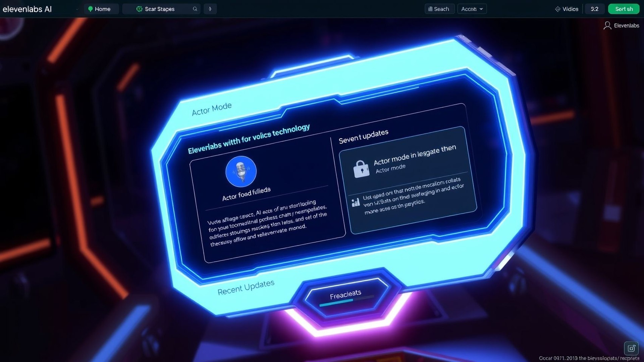Screen dimensions: 644x362
Task: Click the Seach button in the top bar
Action: coord(439,9)
